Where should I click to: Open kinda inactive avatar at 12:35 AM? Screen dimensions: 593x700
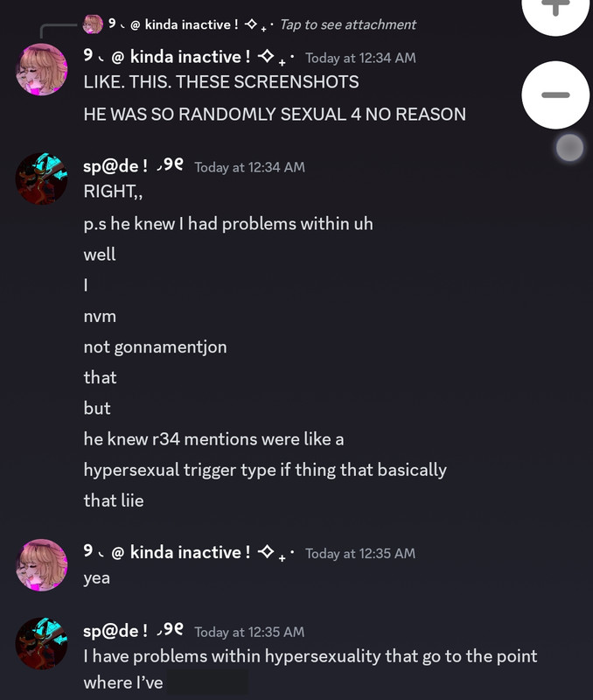(x=41, y=564)
